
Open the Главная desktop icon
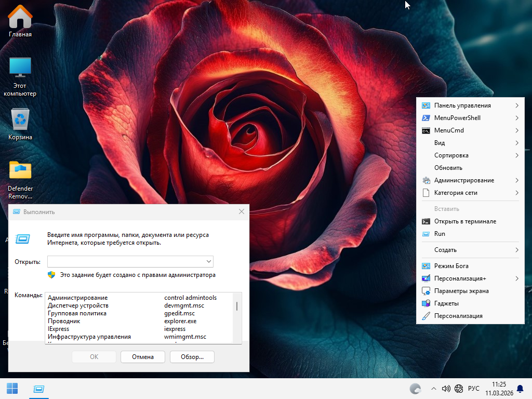click(20, 18)
